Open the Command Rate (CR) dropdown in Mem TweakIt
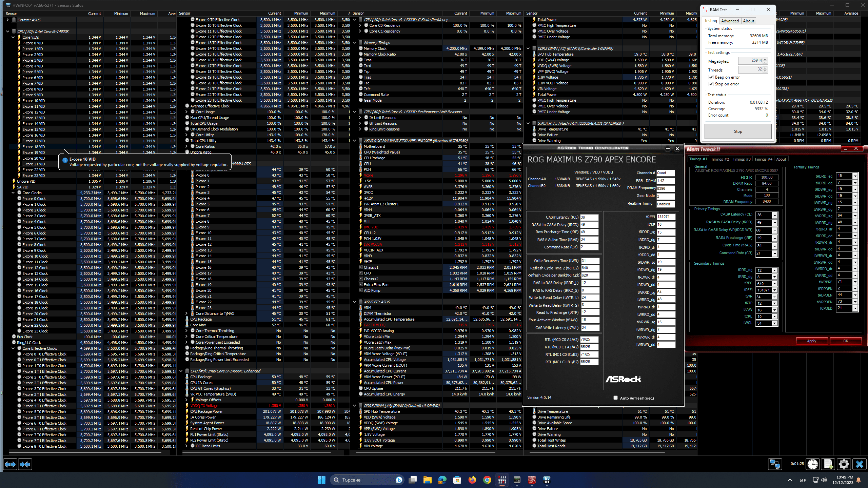 [775, 253]
